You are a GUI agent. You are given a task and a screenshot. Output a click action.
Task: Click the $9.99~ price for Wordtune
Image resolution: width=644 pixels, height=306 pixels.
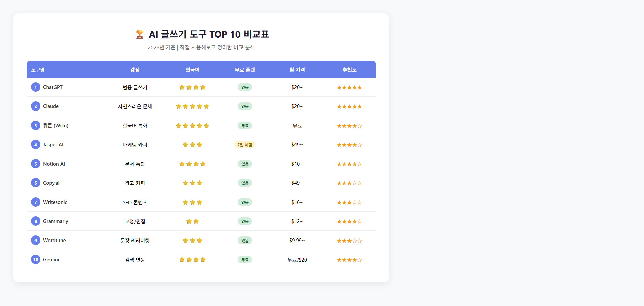click(297, 241)
